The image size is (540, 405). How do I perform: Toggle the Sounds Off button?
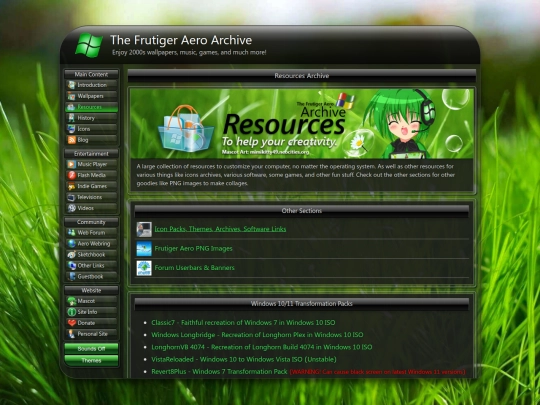click(91, 349)
